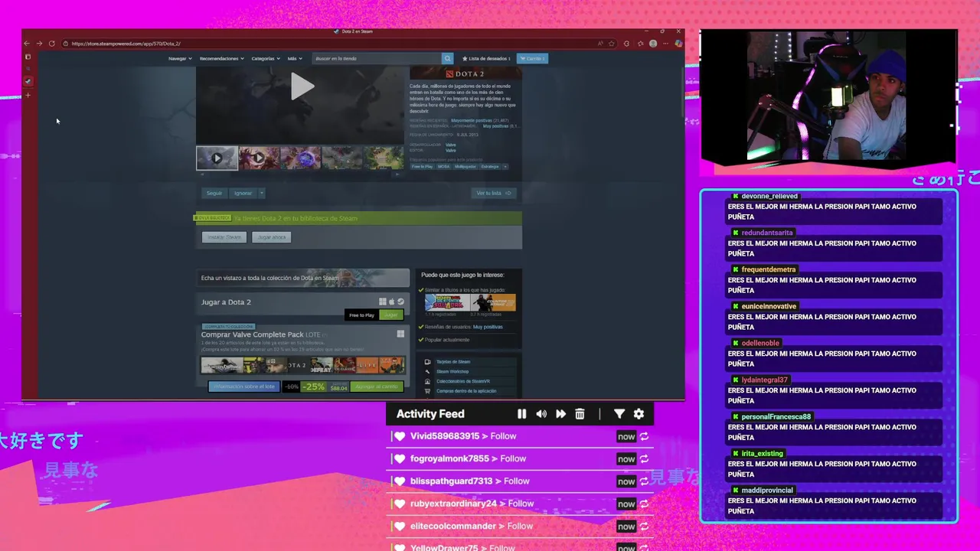Image resolution: width=980 pixels, height=551 pixels.
Task: Mute Activity Feed alert sounds
Action: pyautogui.click(x=541, y=414)
